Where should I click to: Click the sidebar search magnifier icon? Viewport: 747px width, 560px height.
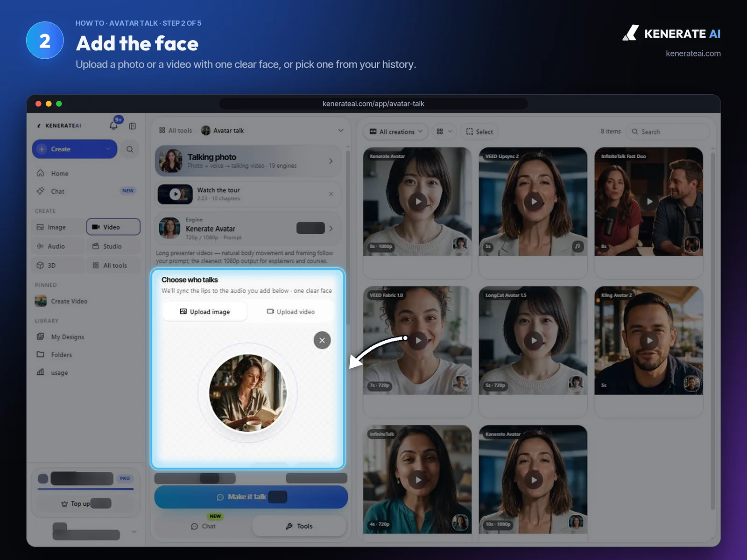(x=130, y=149)
